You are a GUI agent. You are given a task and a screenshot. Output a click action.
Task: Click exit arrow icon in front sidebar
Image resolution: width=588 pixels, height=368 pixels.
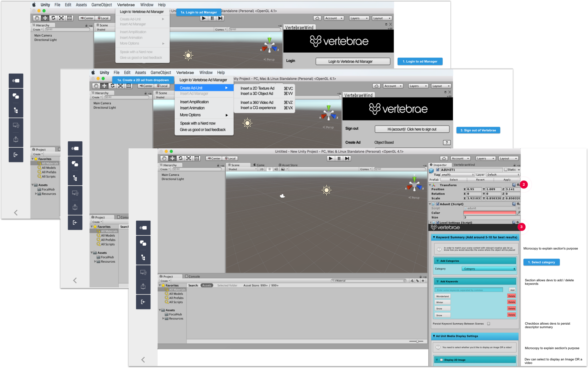tap(143, 302)
